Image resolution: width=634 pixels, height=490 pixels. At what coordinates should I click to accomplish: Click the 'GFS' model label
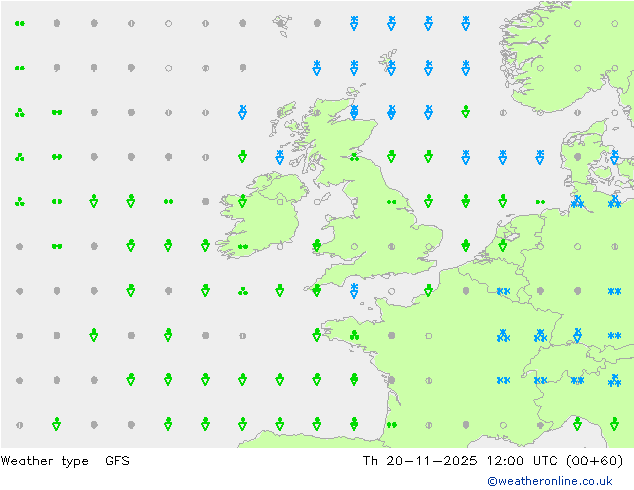coord(117,460)
